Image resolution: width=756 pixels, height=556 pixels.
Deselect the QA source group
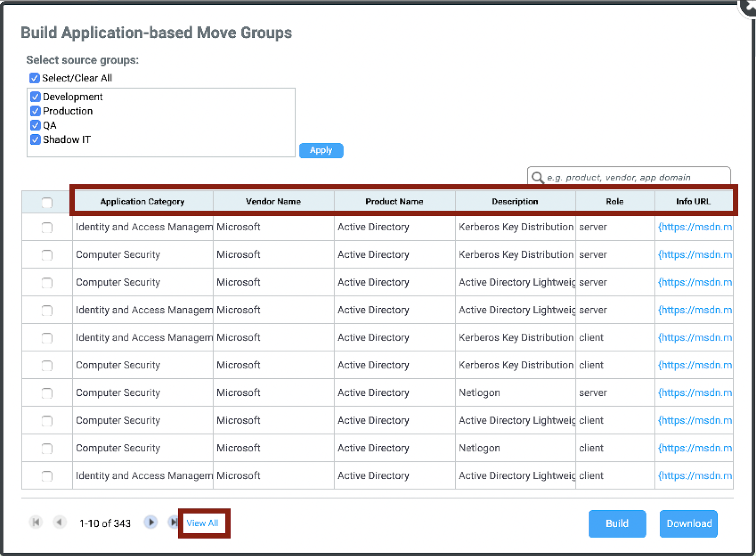[x=35, y=125]
